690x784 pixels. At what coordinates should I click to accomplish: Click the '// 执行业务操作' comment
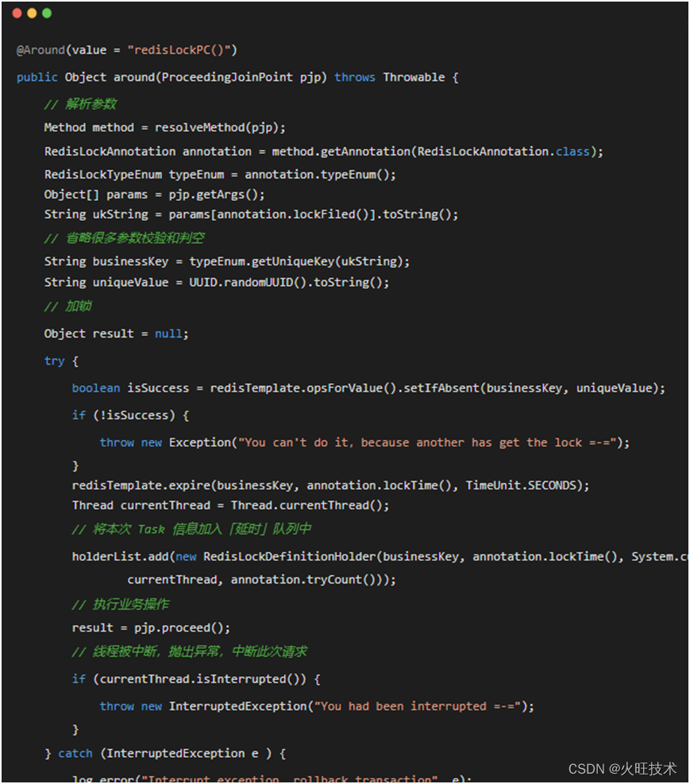(x=121, y=604)
